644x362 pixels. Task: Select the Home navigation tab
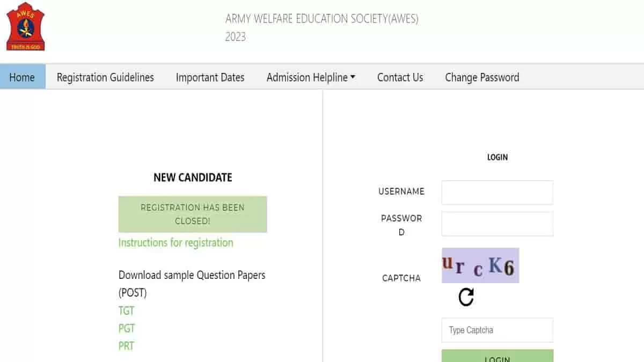tap(23, 77)
